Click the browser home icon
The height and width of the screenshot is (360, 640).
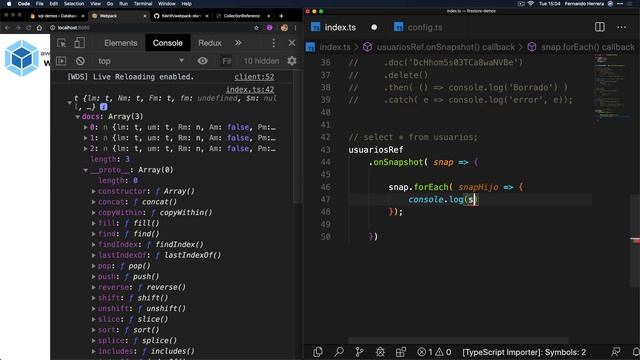[39, 28]
